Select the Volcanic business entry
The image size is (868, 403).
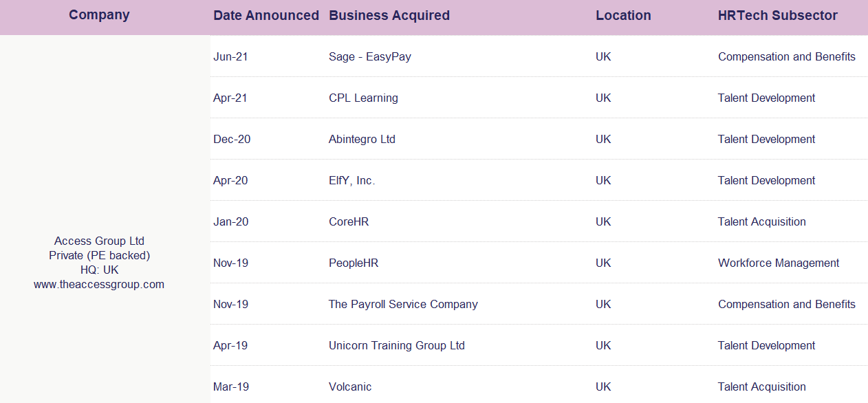coord(350,386)
